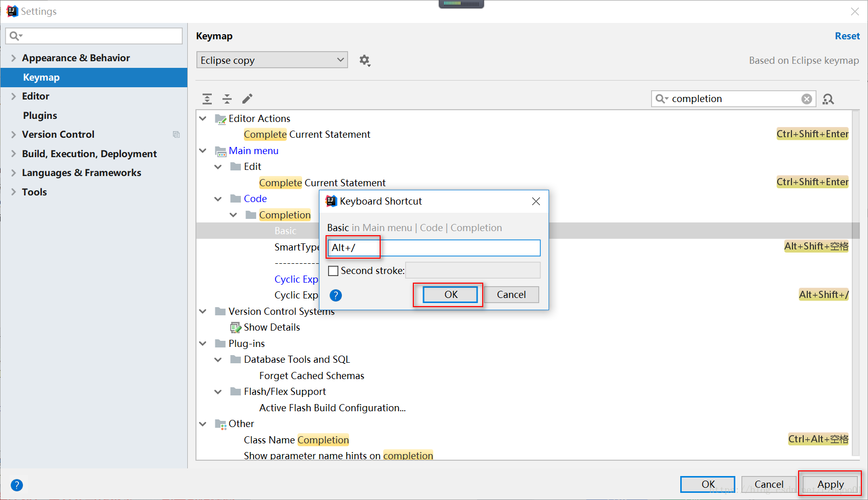Click Cancel in Keyboard Shortcut dialog
This screenshot has width=868, height=500.
(511, 294)
